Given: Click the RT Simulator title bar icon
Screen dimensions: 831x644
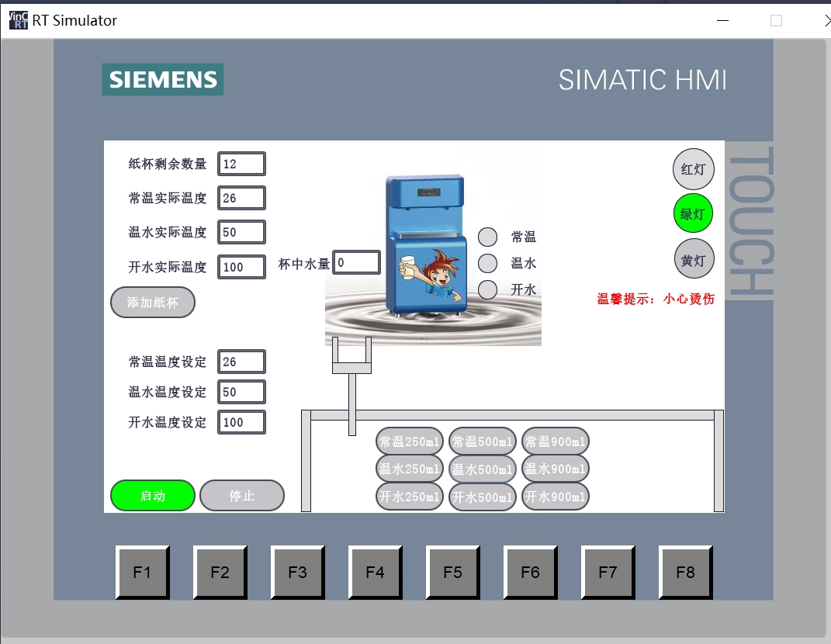Looking at the screenshot, I should point(18,20).
